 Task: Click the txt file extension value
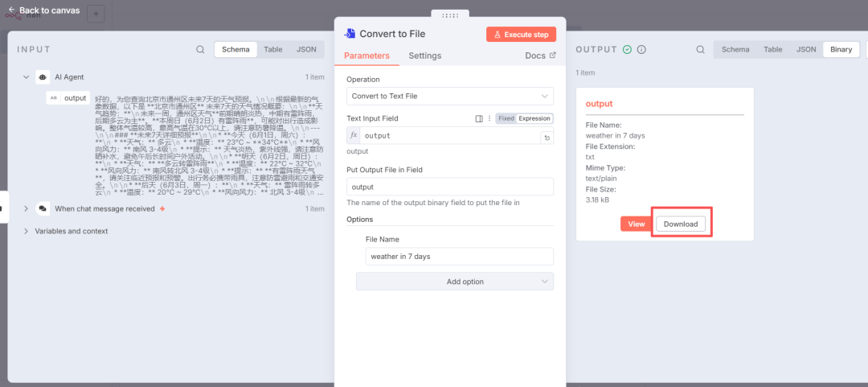(590, 157)
